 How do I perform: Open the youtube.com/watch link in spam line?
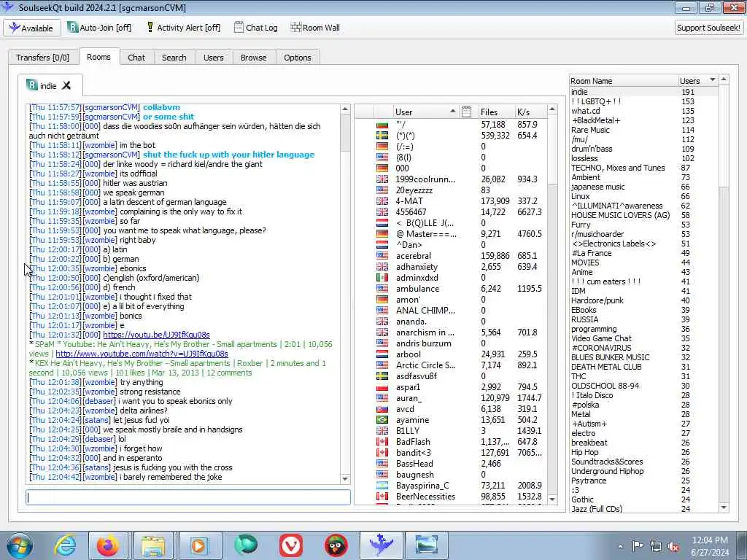(x=142, y=354)
